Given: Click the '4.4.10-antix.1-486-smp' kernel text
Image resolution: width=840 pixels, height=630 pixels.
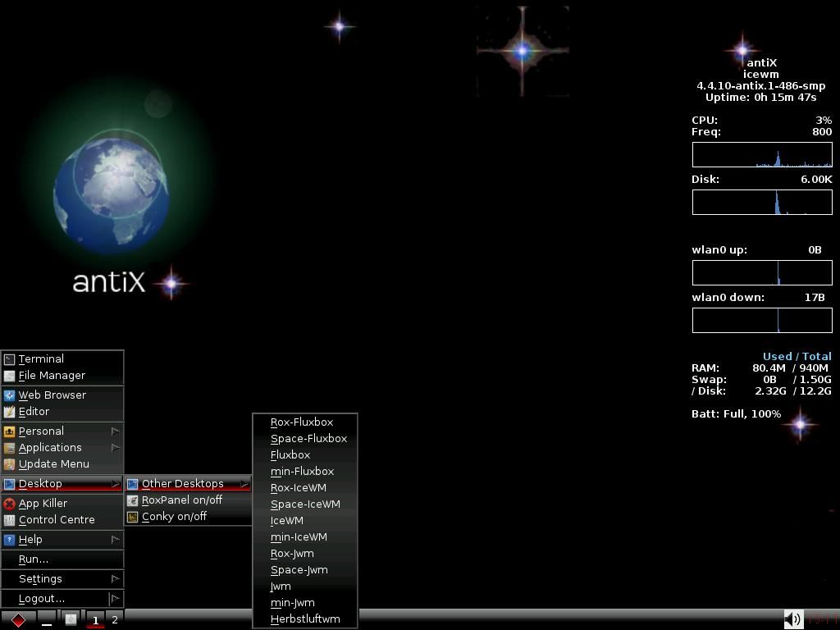Looking at the screenshot, I should tap(760, 85).
